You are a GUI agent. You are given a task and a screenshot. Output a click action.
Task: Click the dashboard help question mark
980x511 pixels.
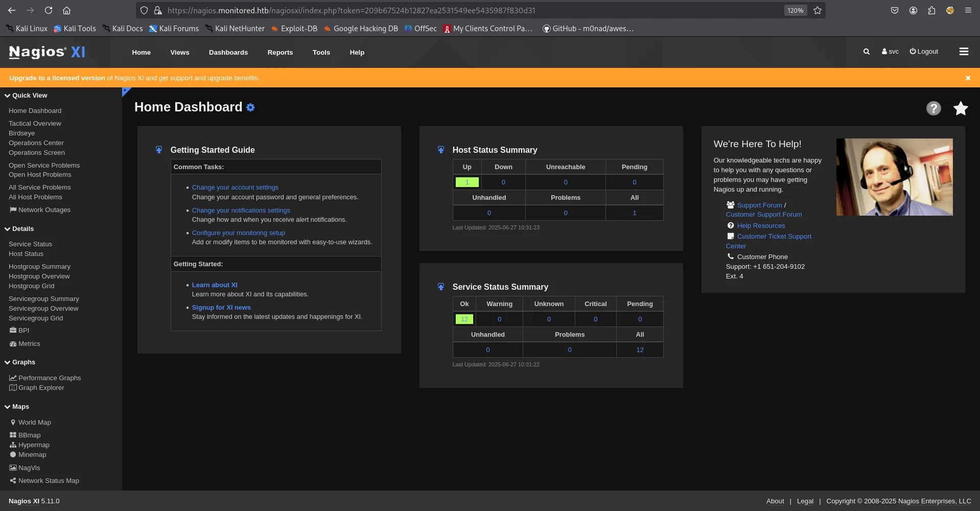point(934,108)
